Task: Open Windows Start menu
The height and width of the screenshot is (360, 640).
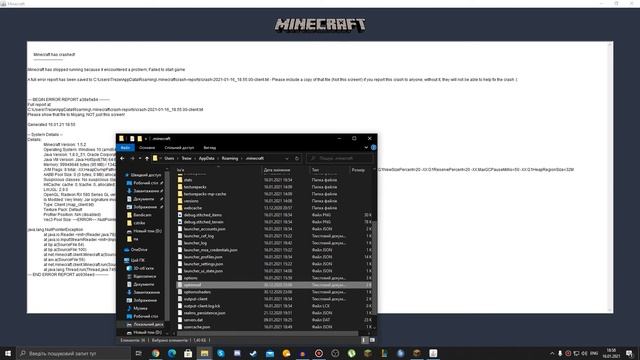Action: pos(8,353)
